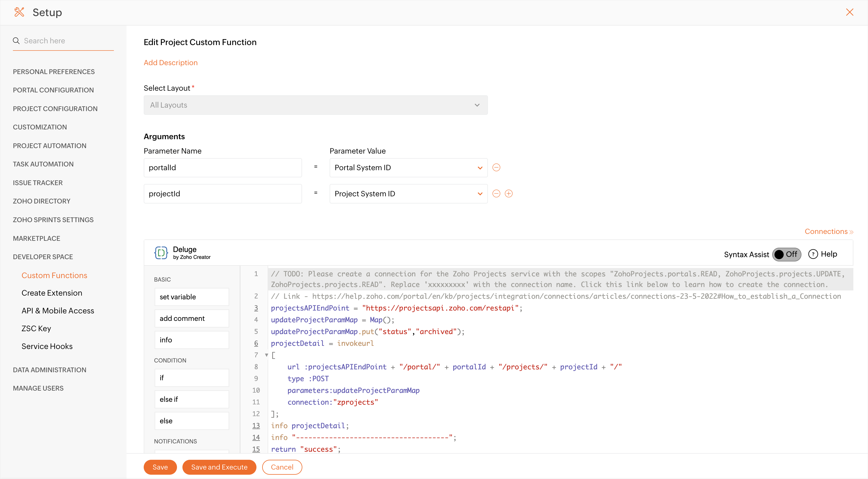Close the Setup panel with X icon

point(849,12)
